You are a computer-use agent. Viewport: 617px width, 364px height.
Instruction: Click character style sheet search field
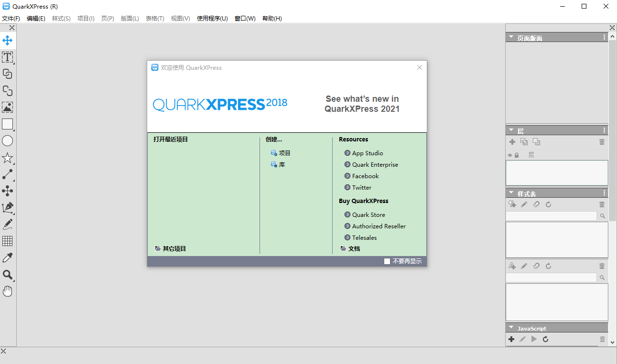(x=551, y=278)
